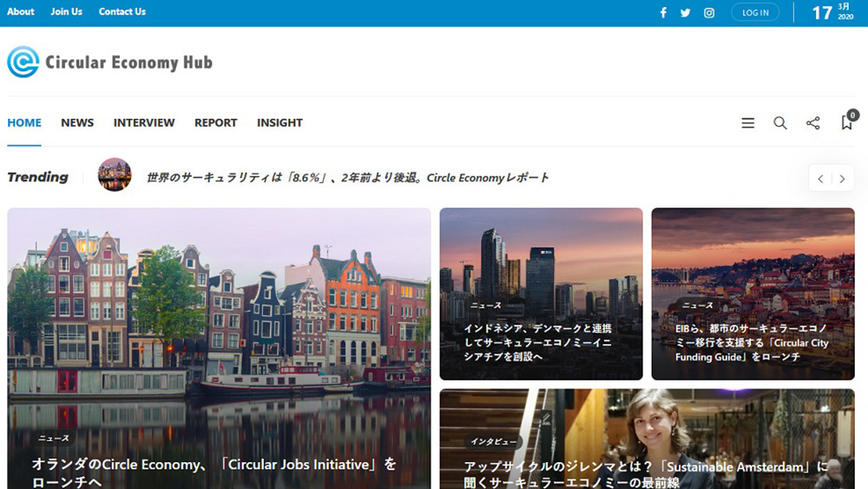Open the INTERVIEW section

click(x=144, y=122)
